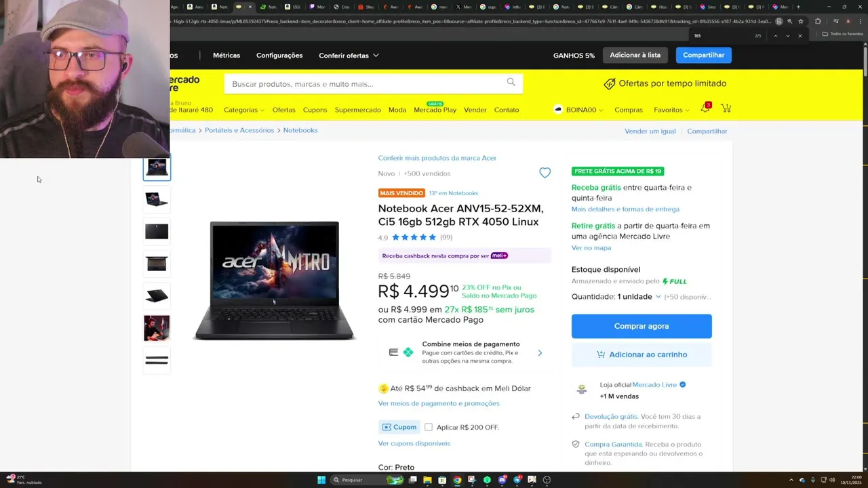
Task: Click the Meli Dólar coin icon
Action: pos(383,388)
